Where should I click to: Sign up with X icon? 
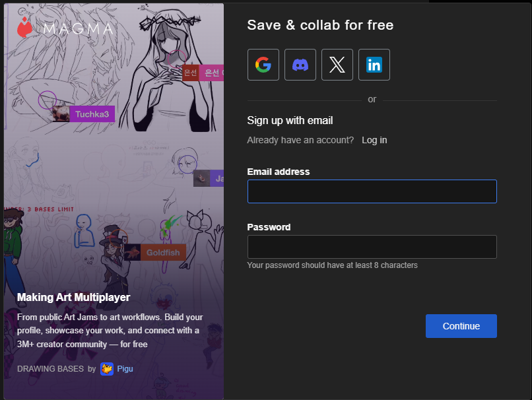pos(337,65)
